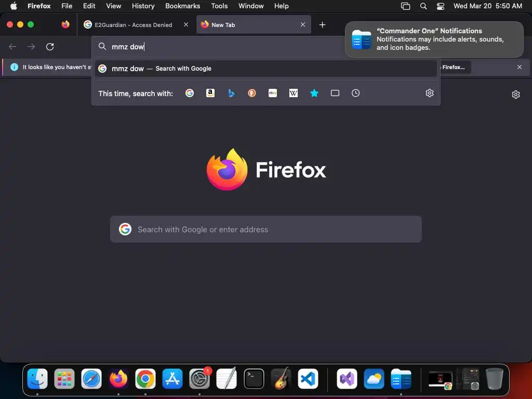Viewport: 532px width, 399px height.
Task: Click the info icon in notification bar
Action: point(14,67)
